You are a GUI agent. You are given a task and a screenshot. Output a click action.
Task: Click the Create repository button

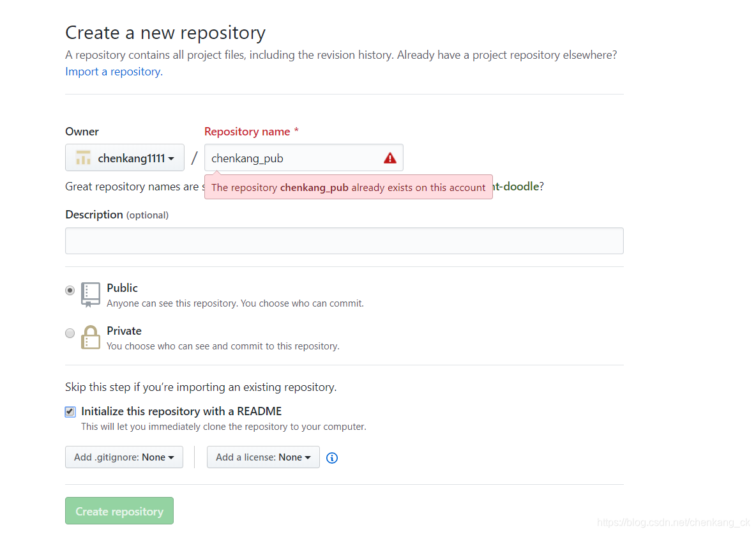[119, 511]
